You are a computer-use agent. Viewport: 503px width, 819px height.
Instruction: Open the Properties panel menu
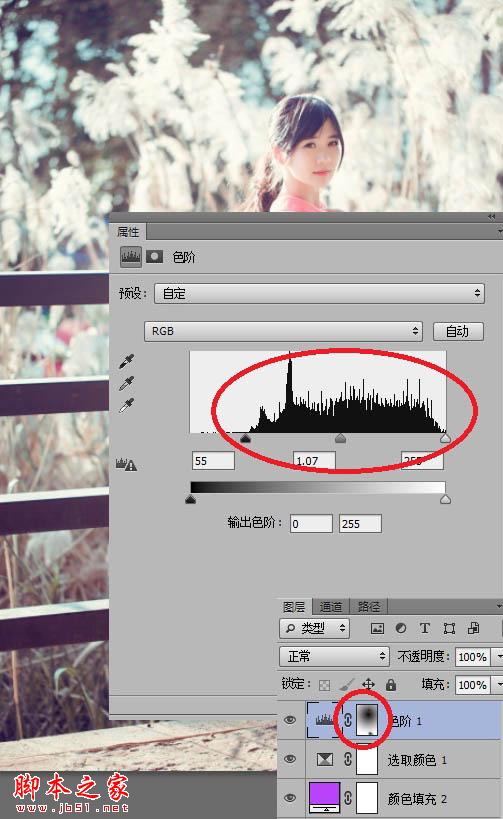tap(499, 231)
